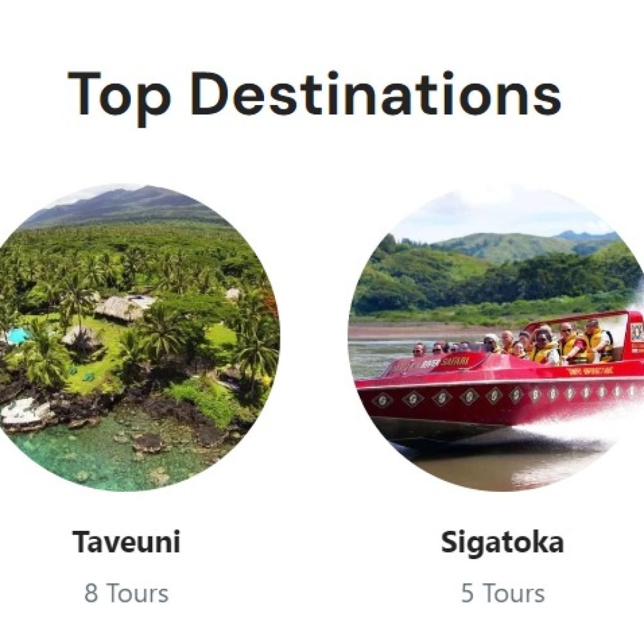Open the 5 Tours link under Sigatoka
Screen dimensions: 644x644
pos(502,593)
